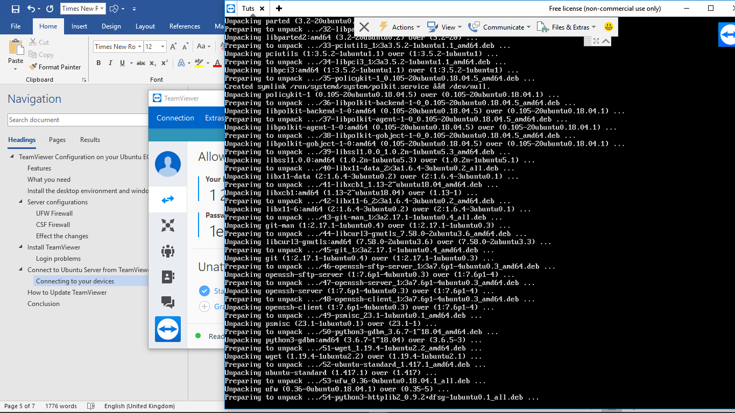Go to the CSF Firewall heading
This screenshot has height=413, width=735.
coord(53,225)
